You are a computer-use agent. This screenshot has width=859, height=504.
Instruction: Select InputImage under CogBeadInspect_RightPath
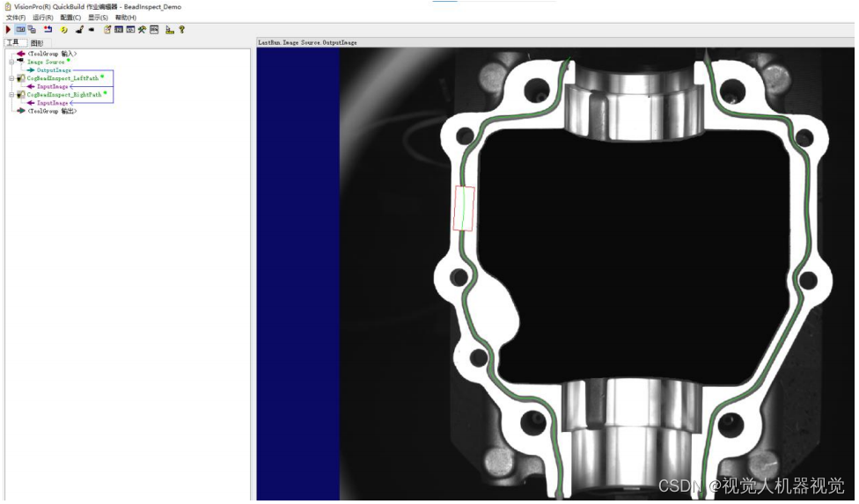coord(53,103)
